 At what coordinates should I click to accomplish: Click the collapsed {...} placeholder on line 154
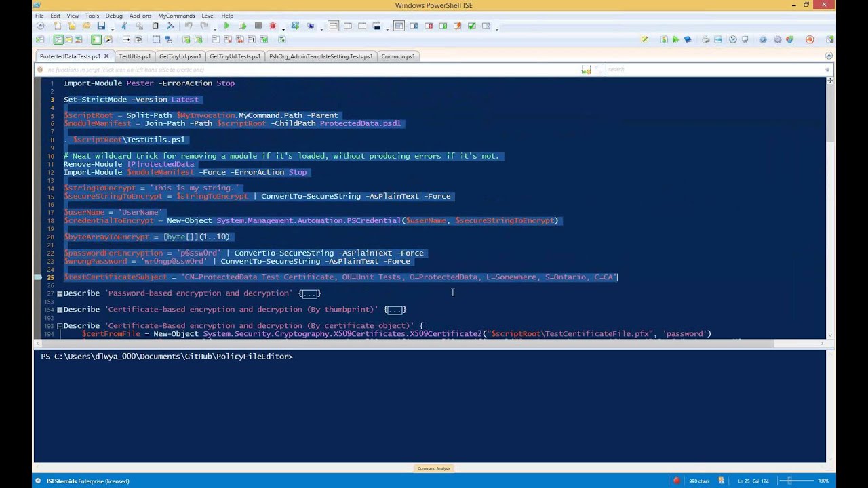[x=395, y=310]
